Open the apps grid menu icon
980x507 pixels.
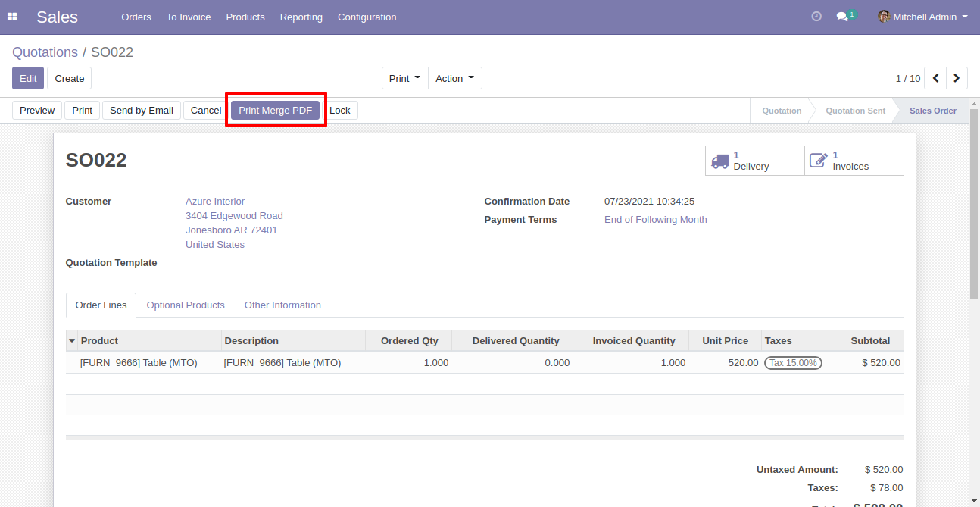12,17
